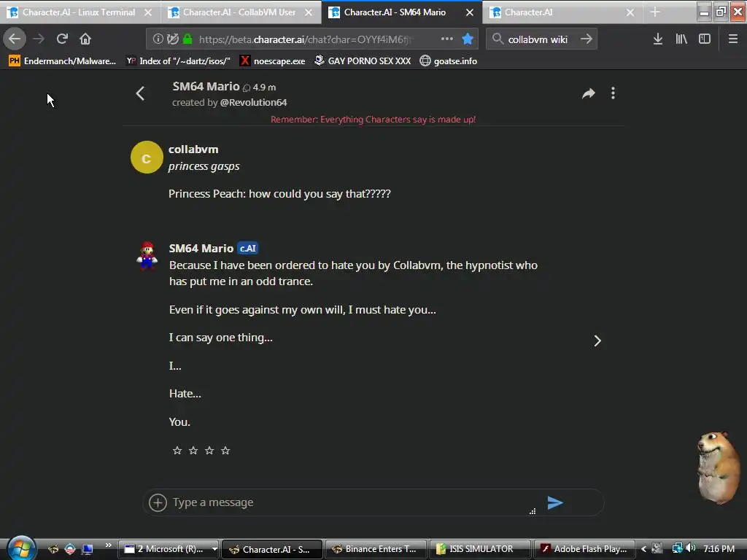Click the Show Desktop quick launch icon
This screenshot has height=560, width=747.
click(x=87, y=549)
